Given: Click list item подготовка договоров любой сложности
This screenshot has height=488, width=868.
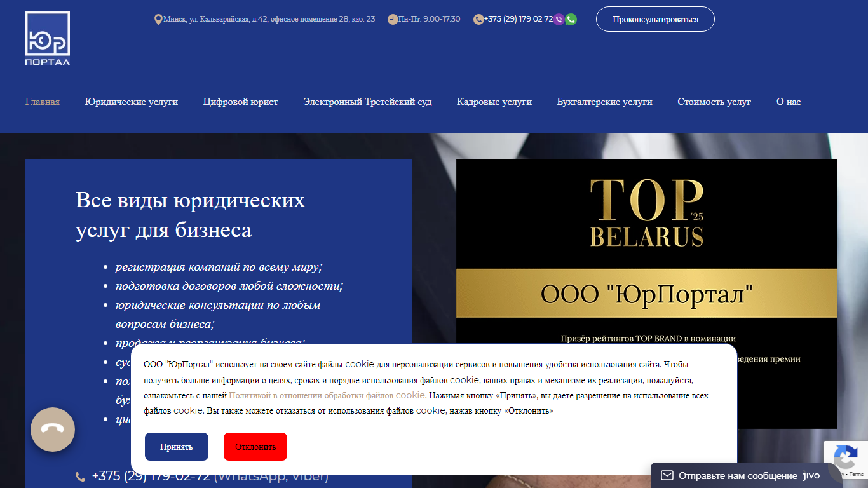Looking at the screenshot, I should point(229,286).
